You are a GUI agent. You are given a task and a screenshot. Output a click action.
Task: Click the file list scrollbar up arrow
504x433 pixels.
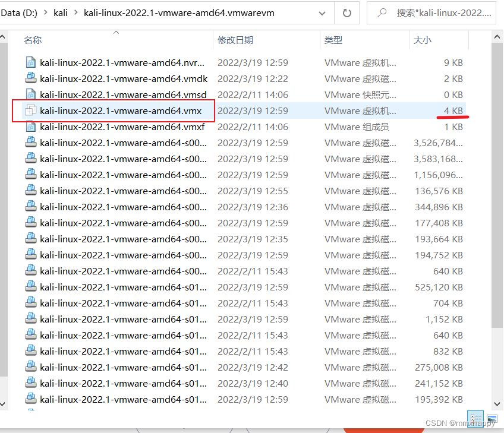click(x=497, y=37)
